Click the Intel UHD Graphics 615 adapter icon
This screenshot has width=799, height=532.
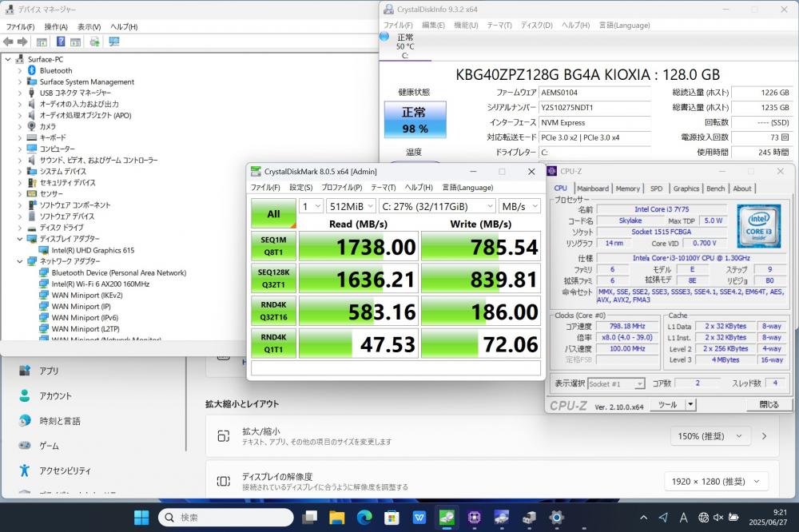[44, 250]
